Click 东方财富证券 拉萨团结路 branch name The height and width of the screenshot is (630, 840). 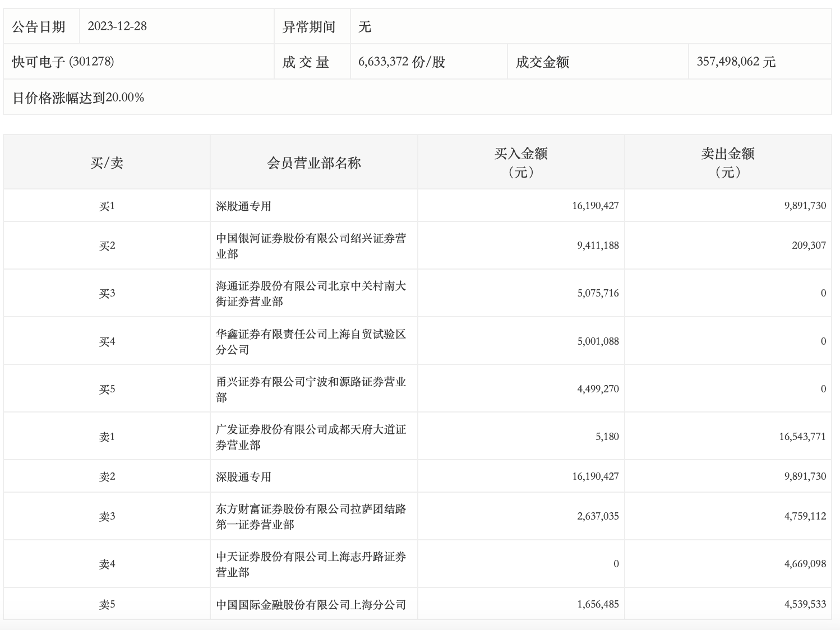pos(311,516)
